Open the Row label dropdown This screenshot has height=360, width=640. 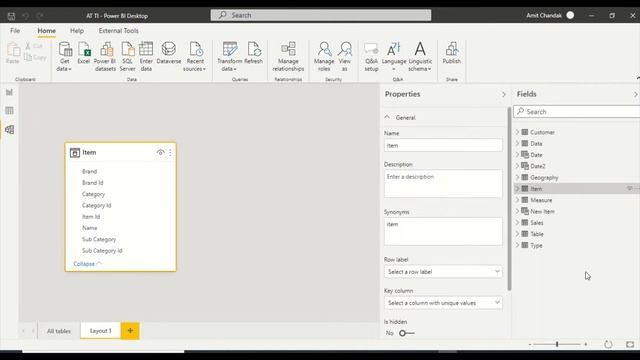[443, 271]
